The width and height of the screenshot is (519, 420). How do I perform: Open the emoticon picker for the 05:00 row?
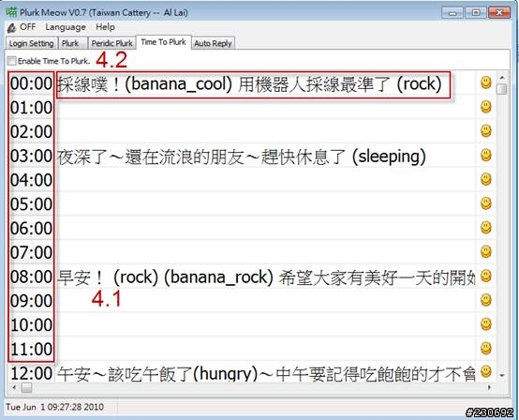(485, 203)
